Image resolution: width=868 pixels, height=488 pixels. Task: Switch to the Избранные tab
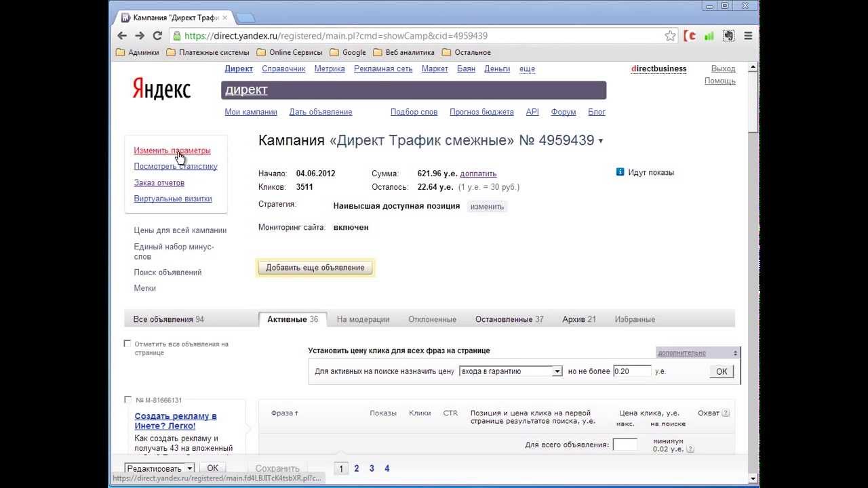(x=635, y=319)
